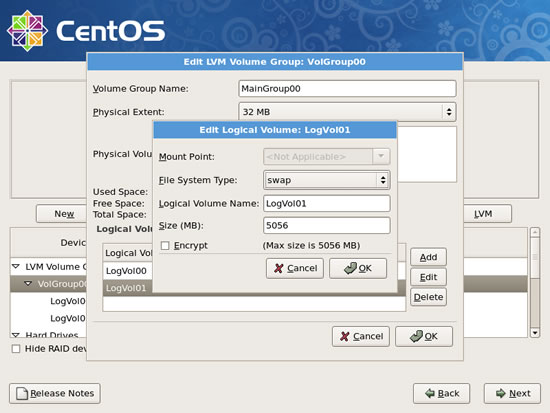Open the Physical Extent 32 MB dropdown
This screenshot has height=413, width=550.
(x=347, y=112)
